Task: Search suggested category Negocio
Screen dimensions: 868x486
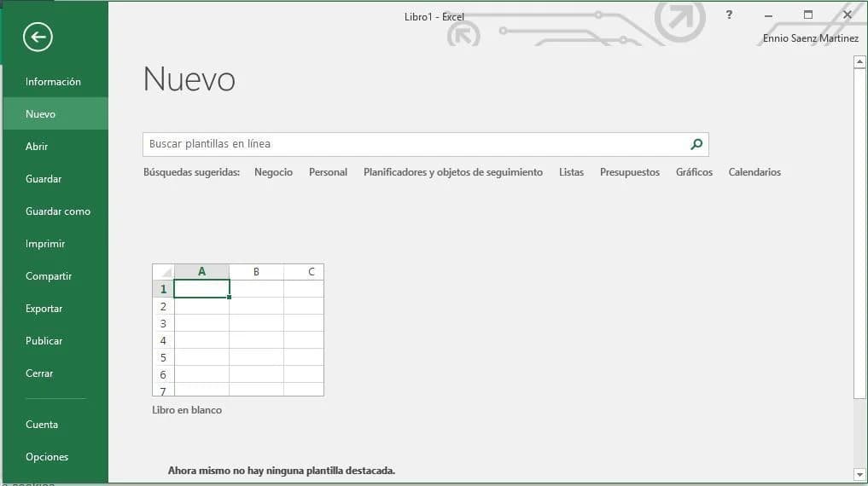Action: pyautogui.click(x=273, y=172)
